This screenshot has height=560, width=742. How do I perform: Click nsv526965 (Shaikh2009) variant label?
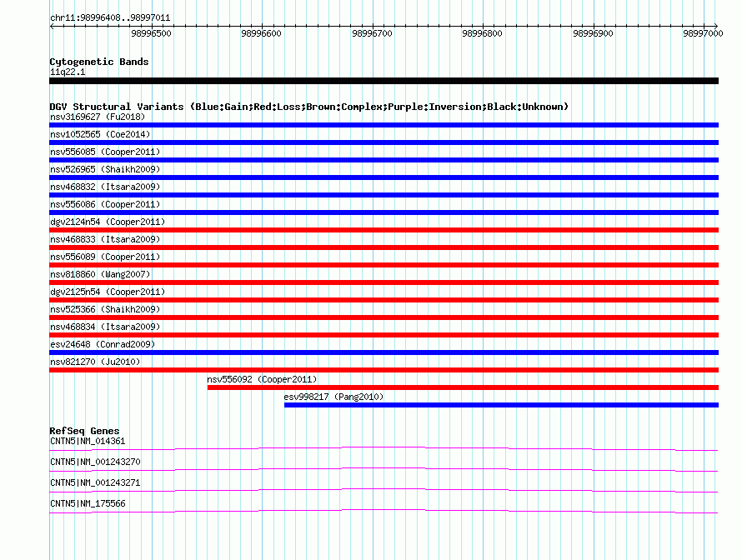tap(105, 169)
